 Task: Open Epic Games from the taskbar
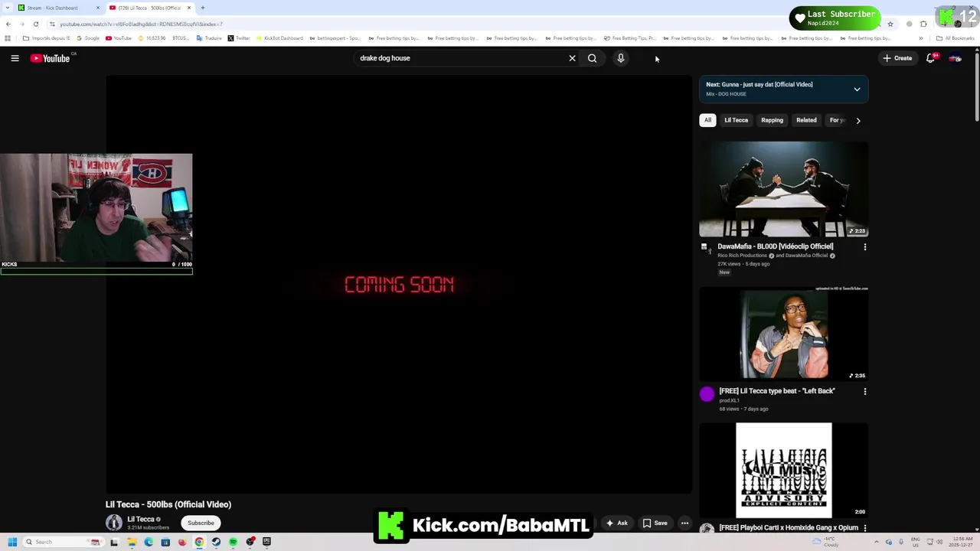[266, 542]
